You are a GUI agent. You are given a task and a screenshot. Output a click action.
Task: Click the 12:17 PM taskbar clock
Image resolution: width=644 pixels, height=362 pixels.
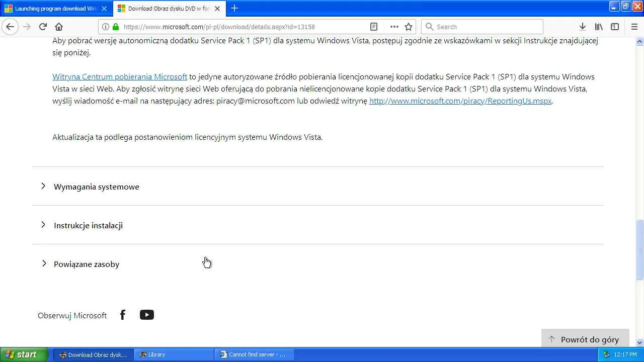[625, 354]
